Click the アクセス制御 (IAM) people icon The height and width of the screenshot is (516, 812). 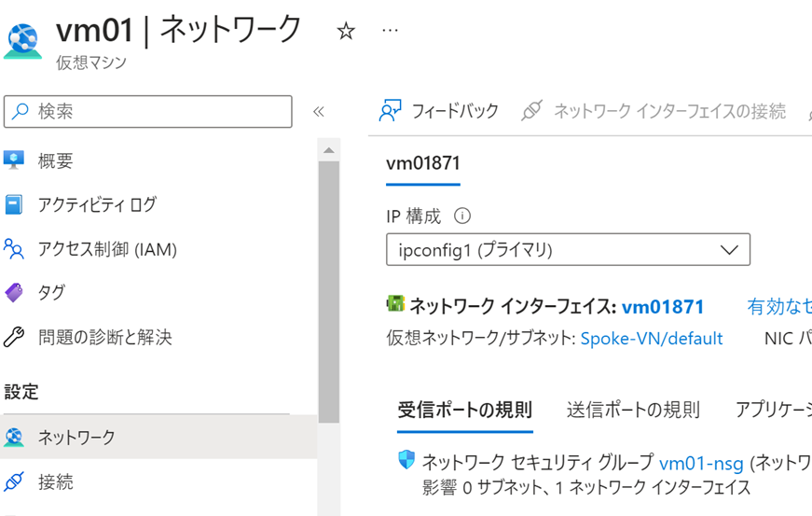(x=14, y=249)
